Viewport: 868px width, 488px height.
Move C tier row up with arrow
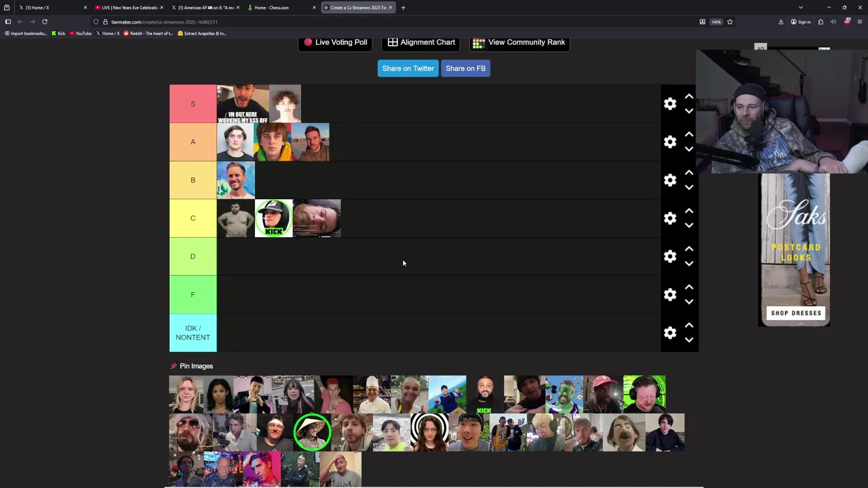coord(689,211)
